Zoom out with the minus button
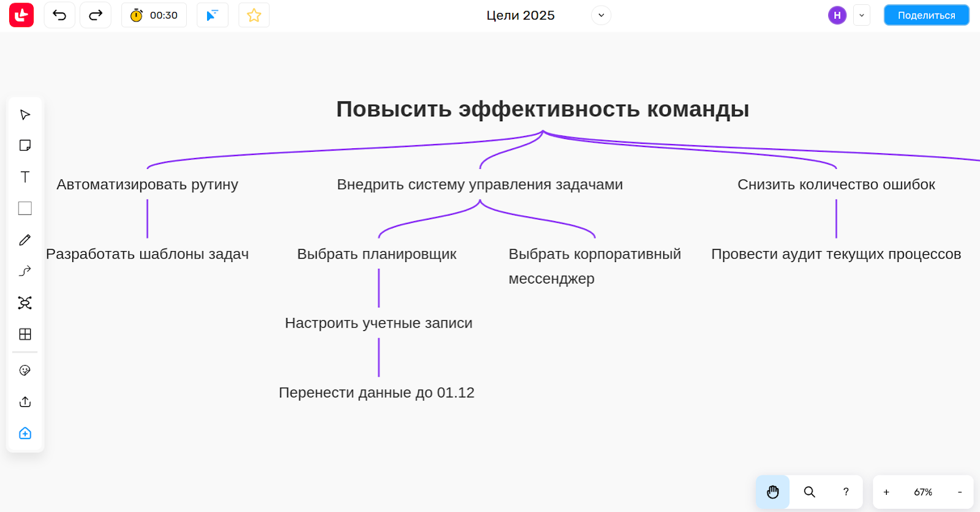The width and height of the screenshot is (980, 512). (x=960, y=492)
